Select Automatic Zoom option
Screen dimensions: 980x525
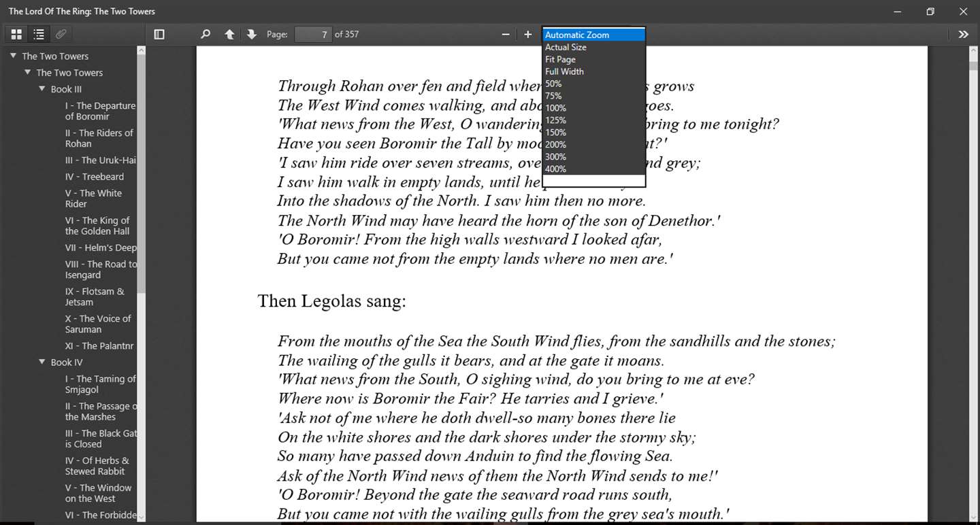coord(577,35)
